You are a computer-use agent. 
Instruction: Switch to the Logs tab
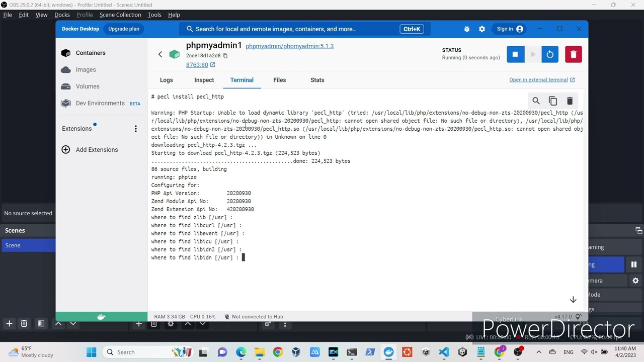[166, 80]
